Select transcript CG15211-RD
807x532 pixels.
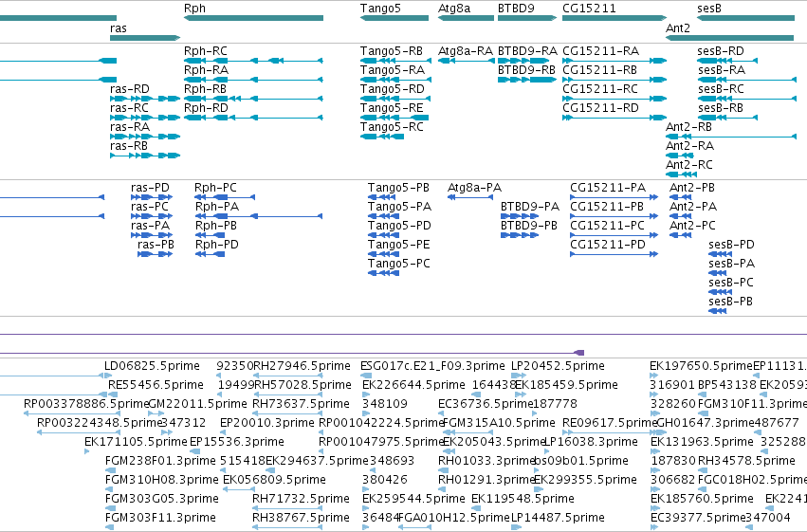coord(600,108)
